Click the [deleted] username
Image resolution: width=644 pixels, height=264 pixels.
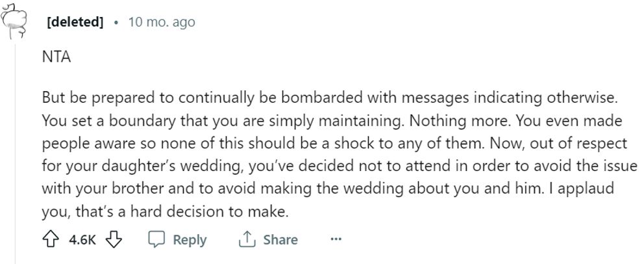(x=75, y=23)
